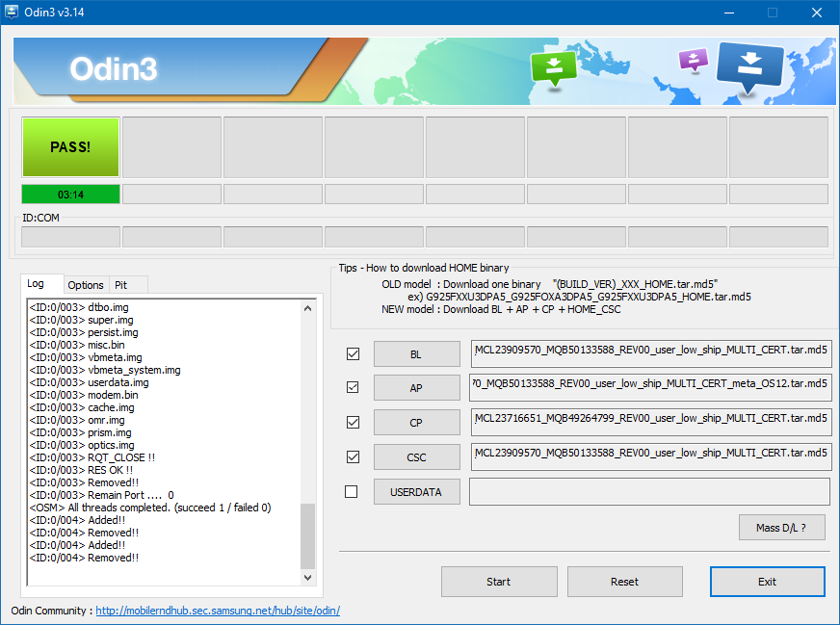The height and width of the screenshot is (625, 840).
Task: Click the Reset button
Action: [x=624, y=582]
